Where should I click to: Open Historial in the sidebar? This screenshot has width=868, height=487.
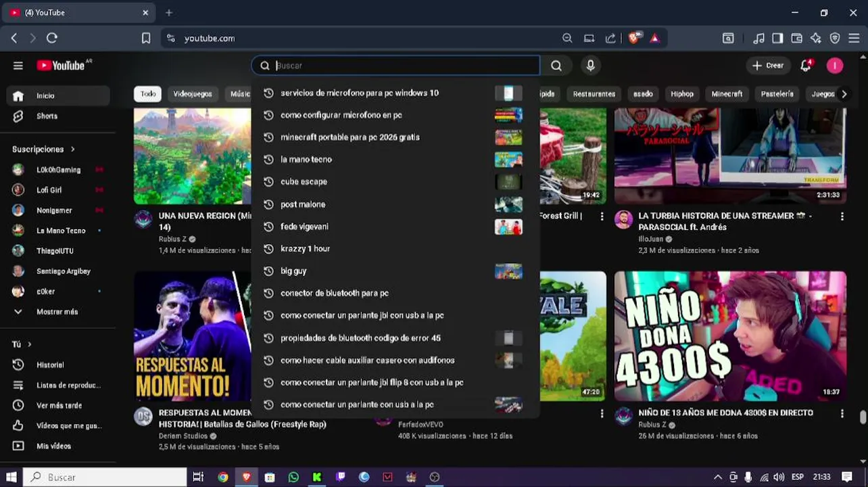click(x=58, y=365)
